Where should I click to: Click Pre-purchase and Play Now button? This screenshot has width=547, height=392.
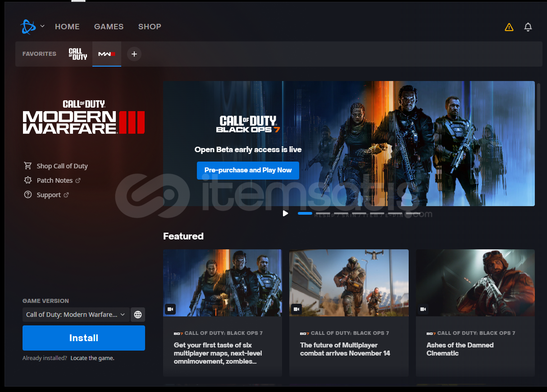tap(248, 170)
